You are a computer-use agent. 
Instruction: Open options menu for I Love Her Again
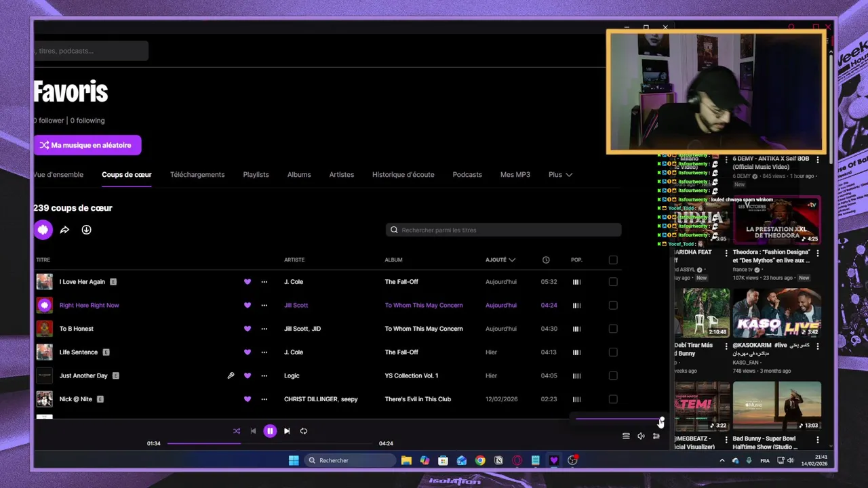coord(264,282)
